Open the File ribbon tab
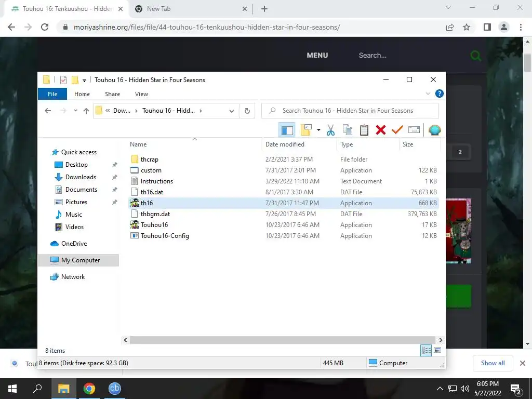The width and height of the screenshot is (532, 399). click(x=52, y=94)
